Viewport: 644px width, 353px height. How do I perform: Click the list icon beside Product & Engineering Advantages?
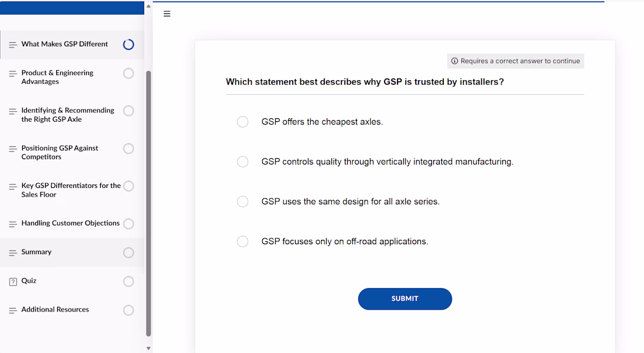coord(13,74)
